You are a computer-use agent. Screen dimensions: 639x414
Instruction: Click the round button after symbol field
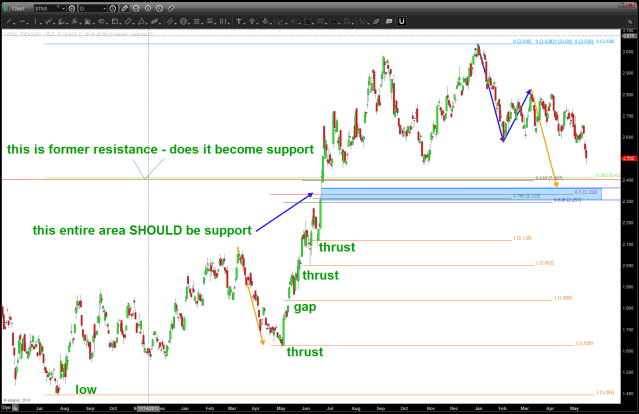pyautogui.click(x=71, y=8)
